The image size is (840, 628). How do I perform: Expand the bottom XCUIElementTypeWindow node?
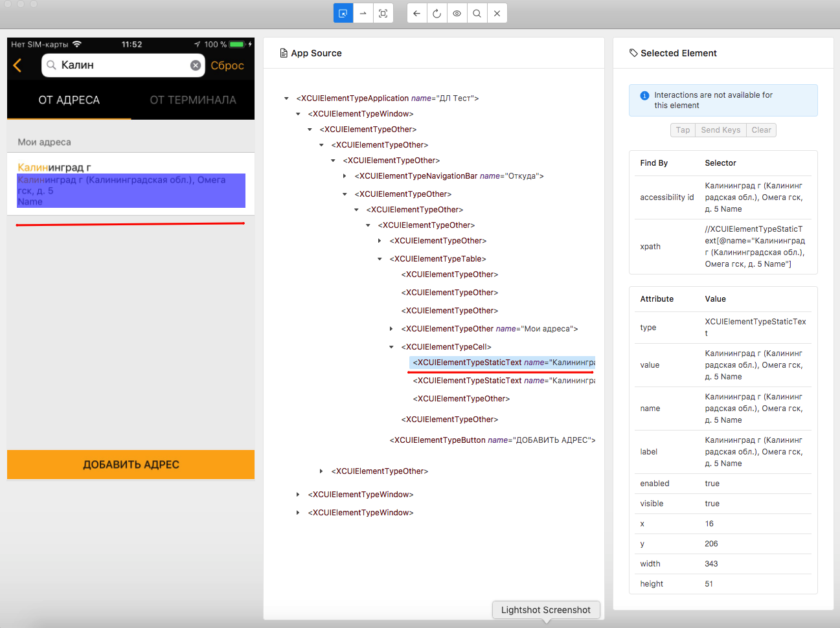[298, 512]
